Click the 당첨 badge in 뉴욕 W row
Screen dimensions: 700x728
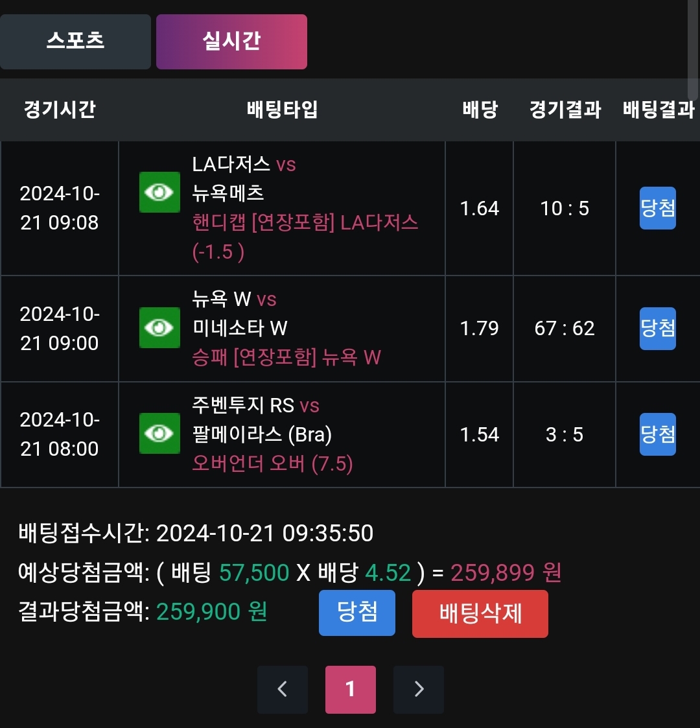657,328
